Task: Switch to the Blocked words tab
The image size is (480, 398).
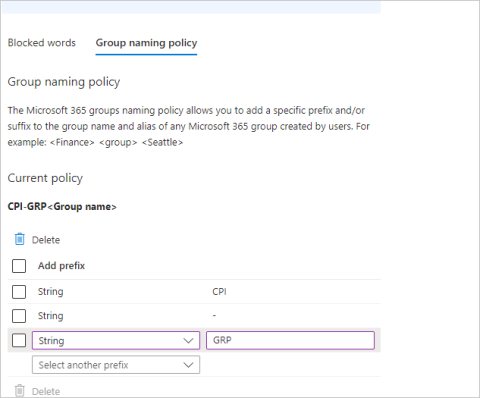Action: pos(42,43)
